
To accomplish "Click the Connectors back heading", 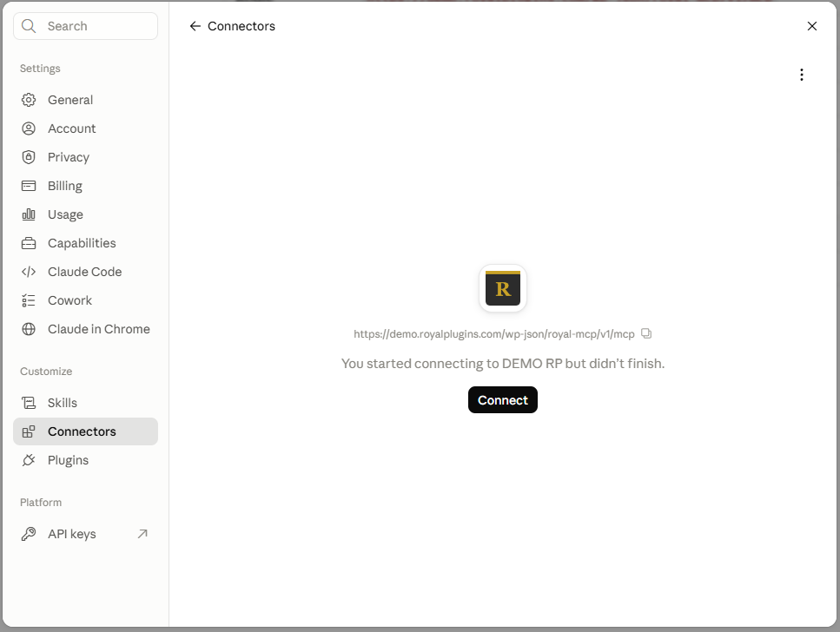I will click(x=241, y=26).
